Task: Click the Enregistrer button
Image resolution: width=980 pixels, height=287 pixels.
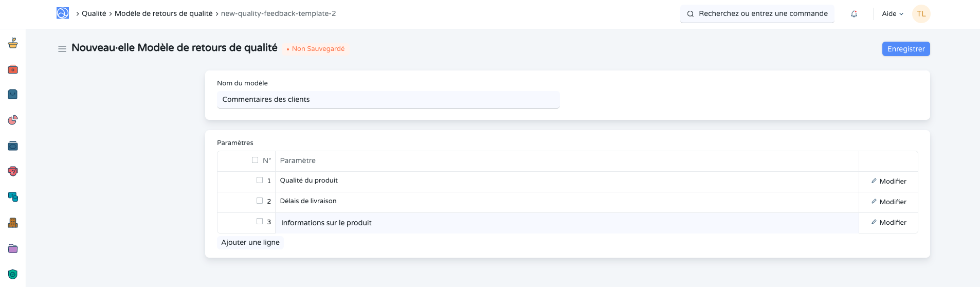Action: click(x=905, y=49)
